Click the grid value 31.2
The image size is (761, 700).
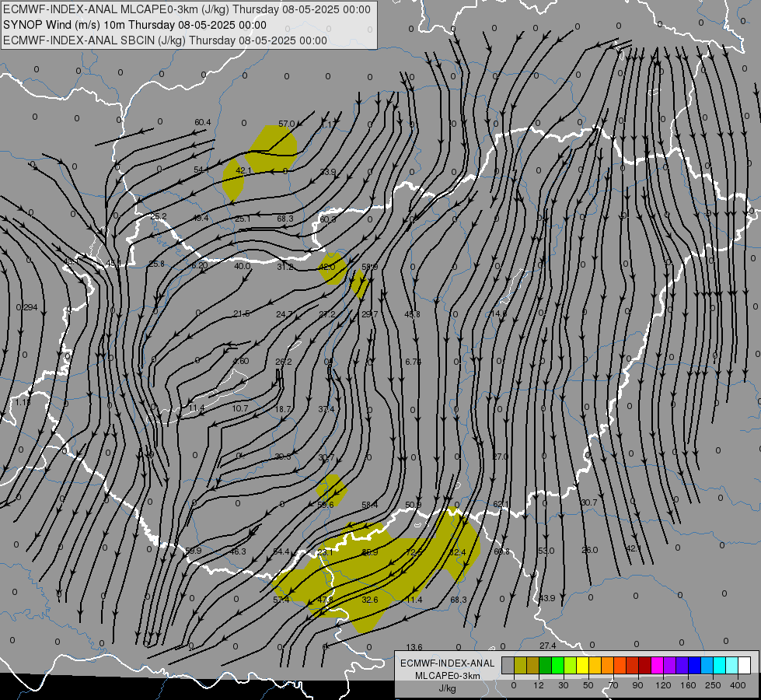(x=285, y=267)
